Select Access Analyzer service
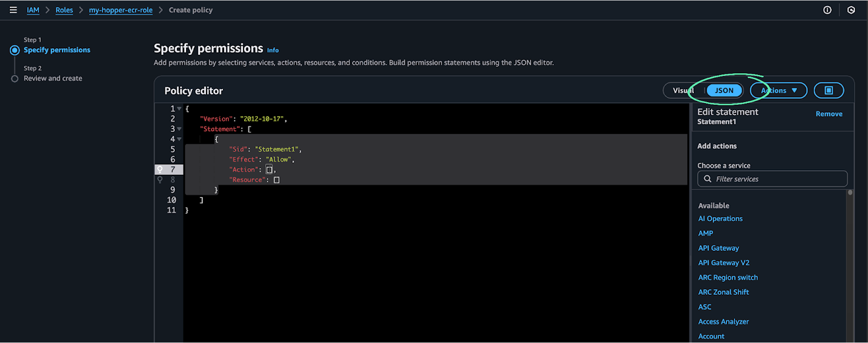This screenshot has width=868, height=343. pos(723,321)
